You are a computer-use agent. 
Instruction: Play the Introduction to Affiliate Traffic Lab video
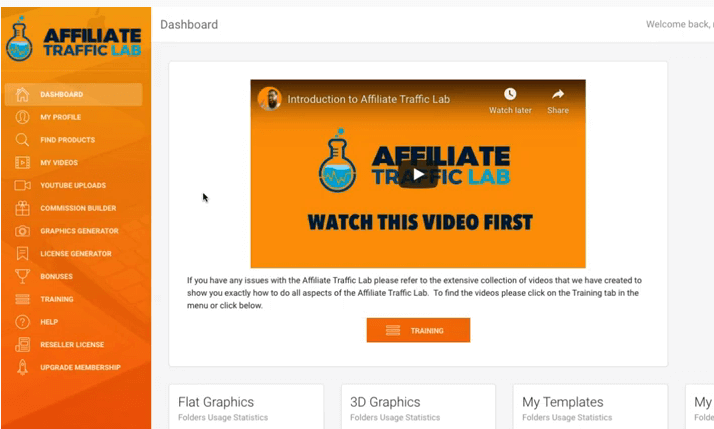(418, 174)
